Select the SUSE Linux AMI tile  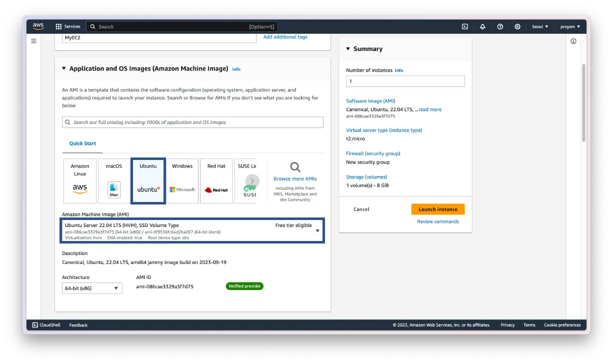(245, 181)
